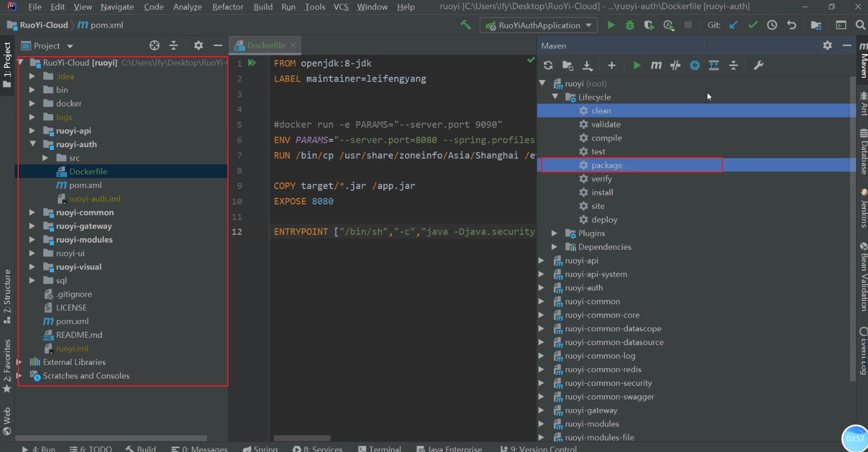Expand the ruoyi-api folder
Image resolution: width=868 pixels, height=452 pixels.
coord(32,131)
